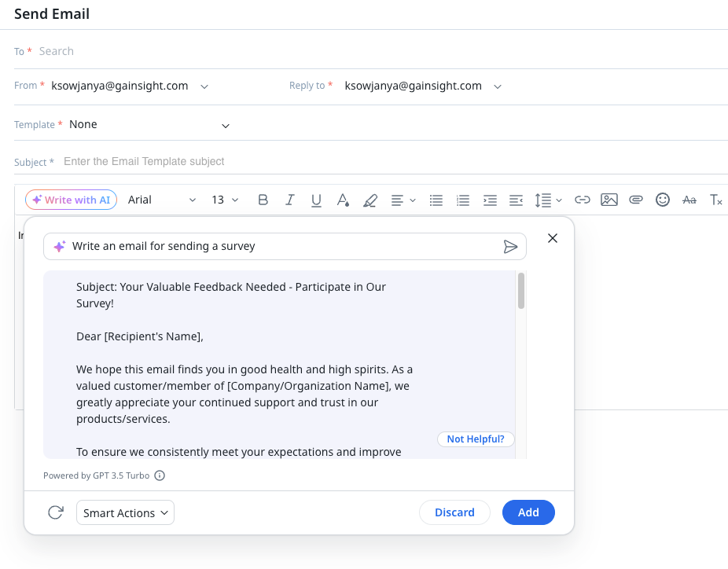Click the Write with AI button
The image size is (728, 569).
(x=71, y=200)
